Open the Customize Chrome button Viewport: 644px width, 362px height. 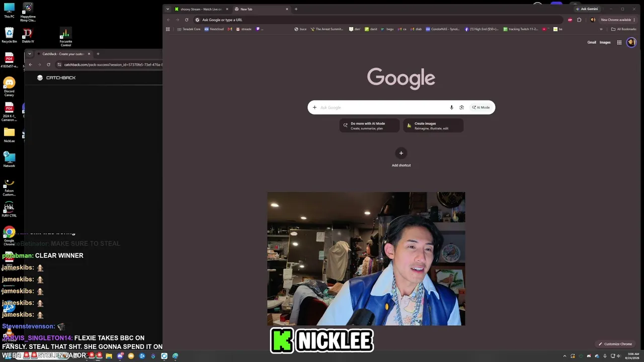[x=615, y=344]
